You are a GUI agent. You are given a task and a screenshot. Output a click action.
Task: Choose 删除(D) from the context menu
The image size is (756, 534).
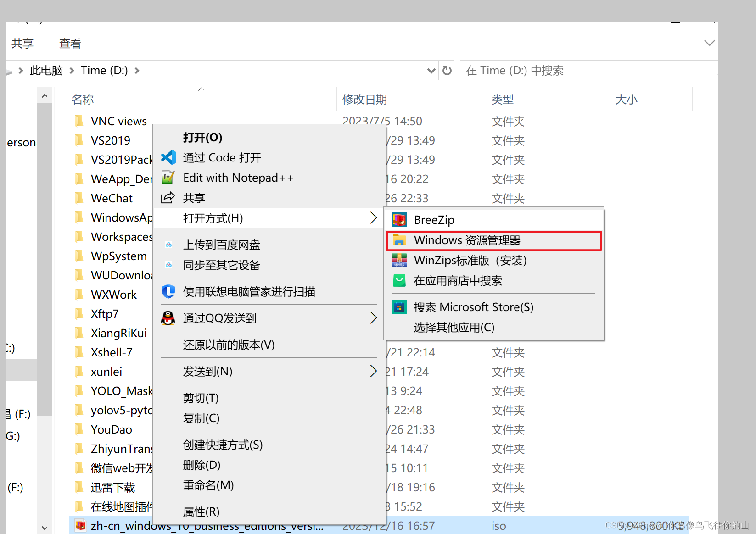[x=269, y=465]
